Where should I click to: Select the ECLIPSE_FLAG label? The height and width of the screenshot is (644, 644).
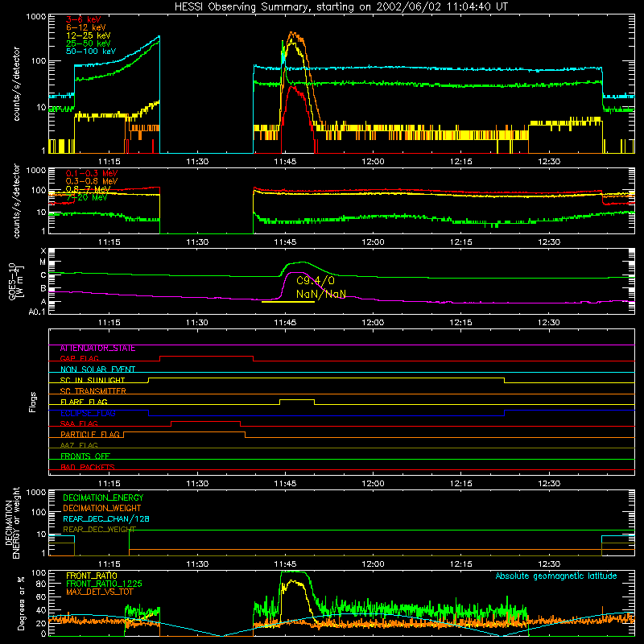(88, 413)
